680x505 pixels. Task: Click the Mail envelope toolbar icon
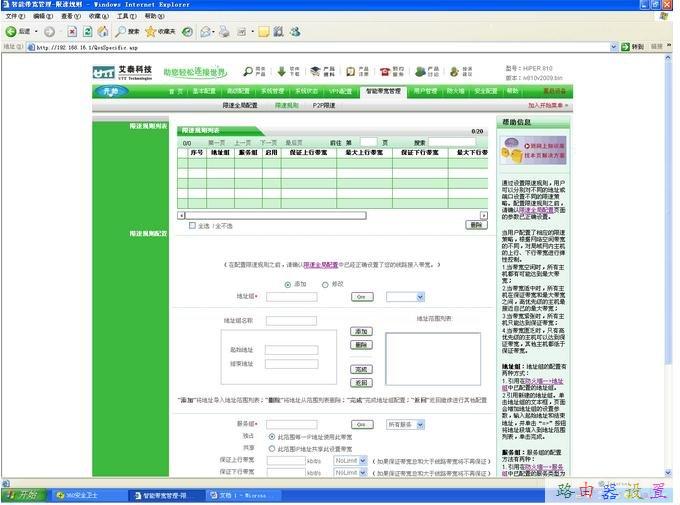[x=205, y=32]
